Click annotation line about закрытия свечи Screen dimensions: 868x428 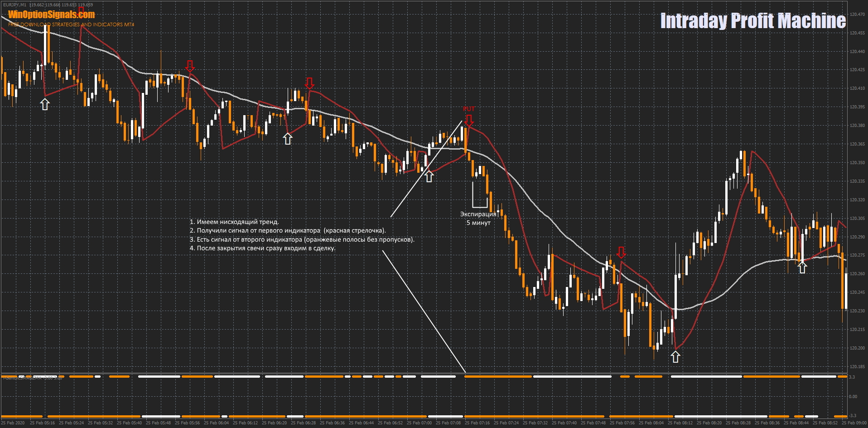(262, 248)
